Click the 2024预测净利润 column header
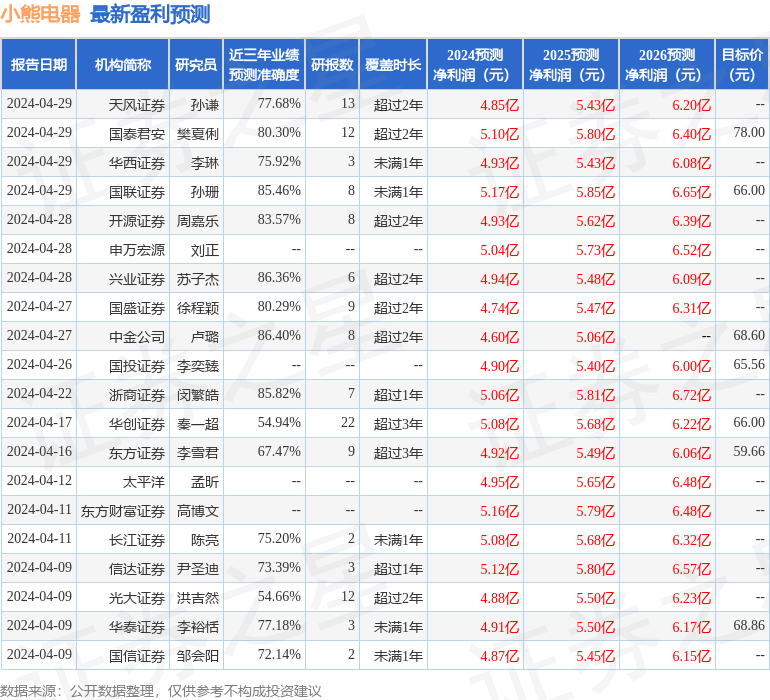This screenshot has width=770, height=700. 475,65
